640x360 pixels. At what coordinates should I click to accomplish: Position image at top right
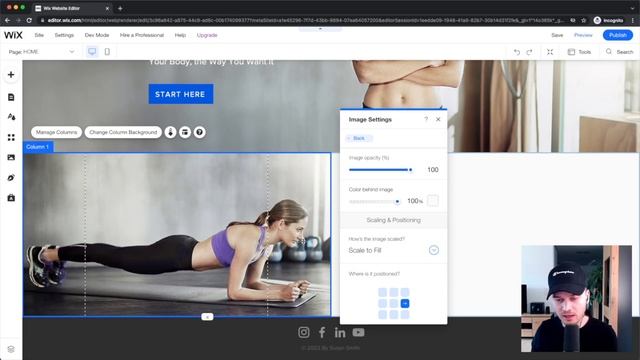coord(405,292)
